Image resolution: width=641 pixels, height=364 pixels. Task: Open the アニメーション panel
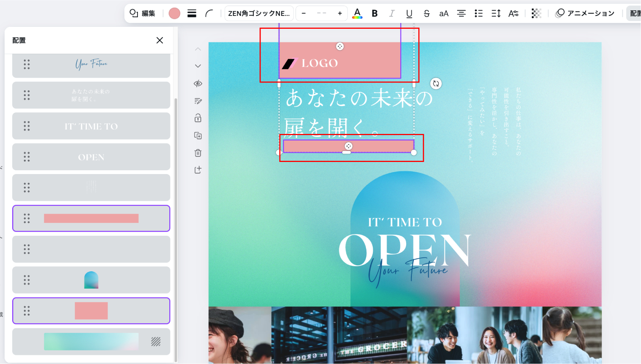tap(586, 13)
